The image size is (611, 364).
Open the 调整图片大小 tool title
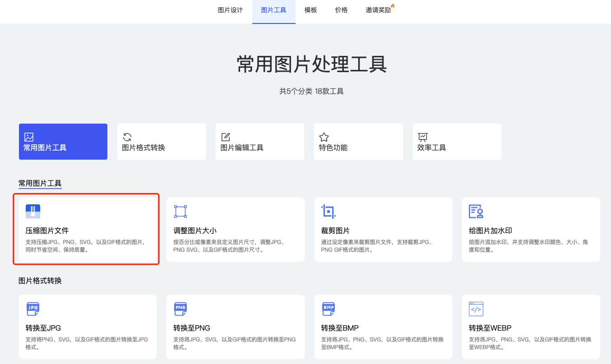[195, 230]
